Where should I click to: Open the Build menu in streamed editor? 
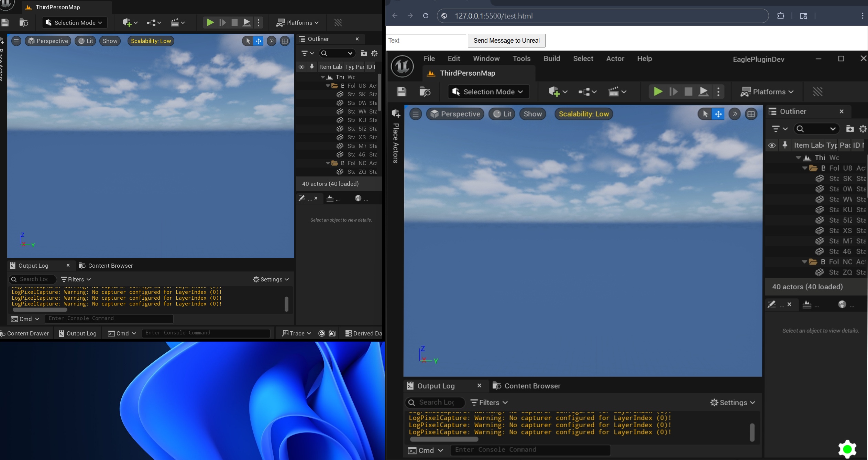[x=551, y=58]
